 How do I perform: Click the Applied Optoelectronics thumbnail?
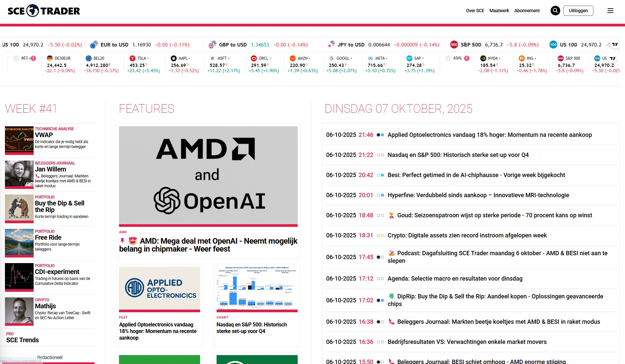click(x=159, y=288)
